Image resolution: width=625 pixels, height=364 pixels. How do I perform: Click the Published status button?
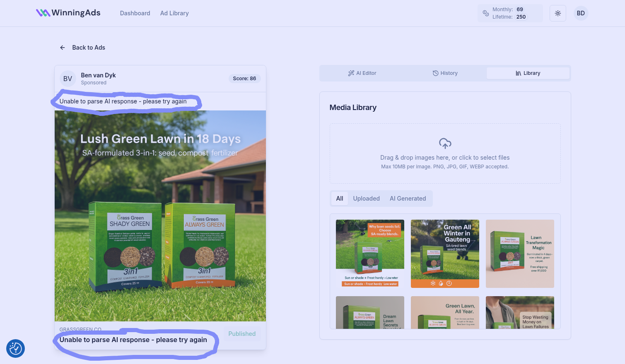point(242,334)
